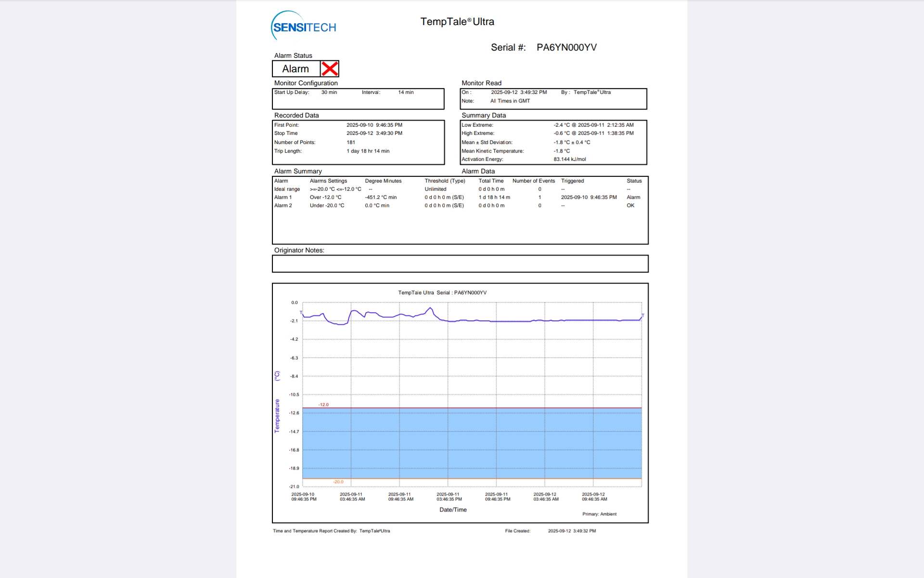The height and width of the screenshot is (578, 924).
Task: Click the Ideal range row label
Action: 287,189
